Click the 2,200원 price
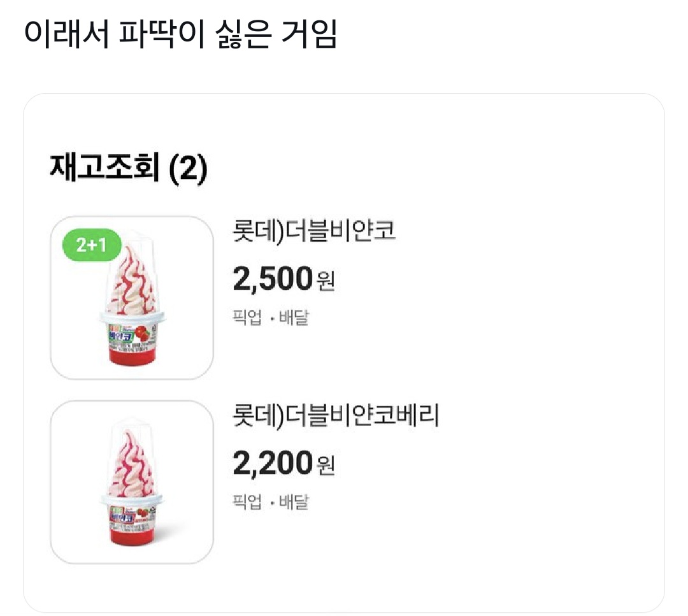688x616 pixels. tap(283, 463)
